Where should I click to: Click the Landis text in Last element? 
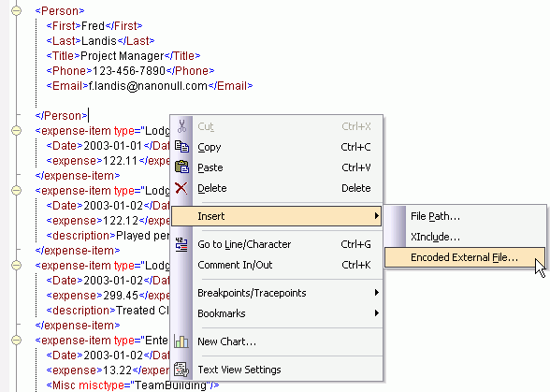click(99, 41)
